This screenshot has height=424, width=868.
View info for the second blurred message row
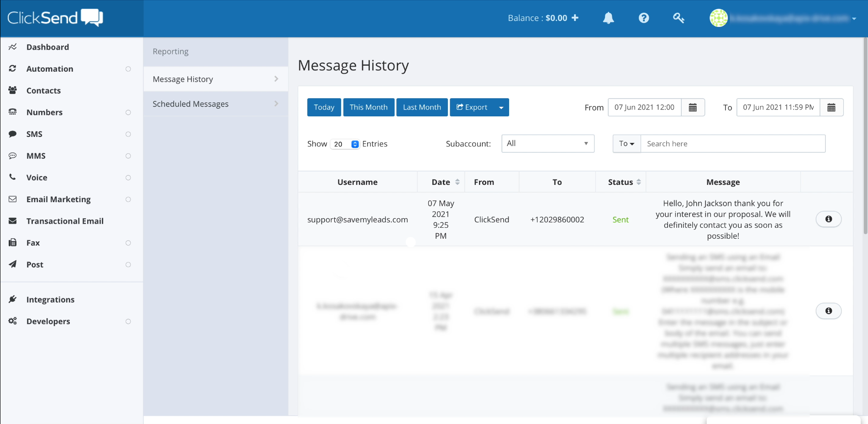(828, 311)
